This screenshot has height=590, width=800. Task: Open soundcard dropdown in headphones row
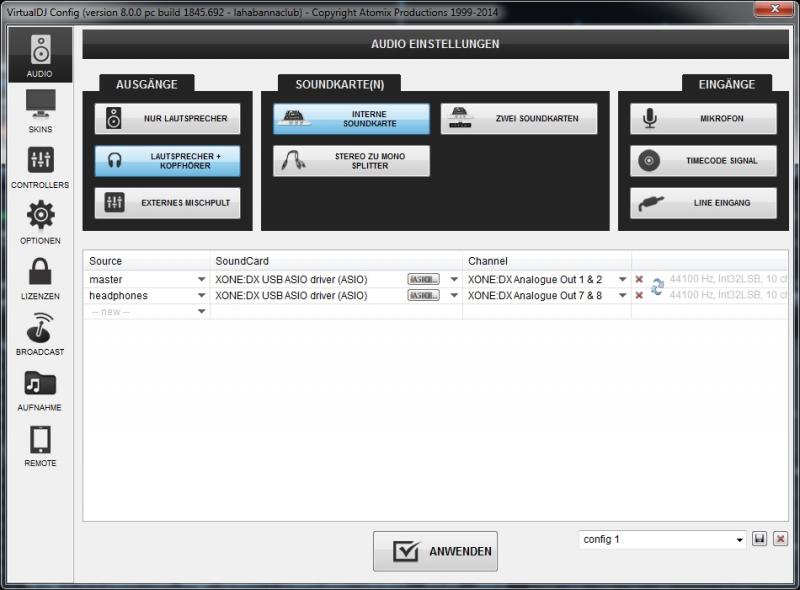point(454,296)
